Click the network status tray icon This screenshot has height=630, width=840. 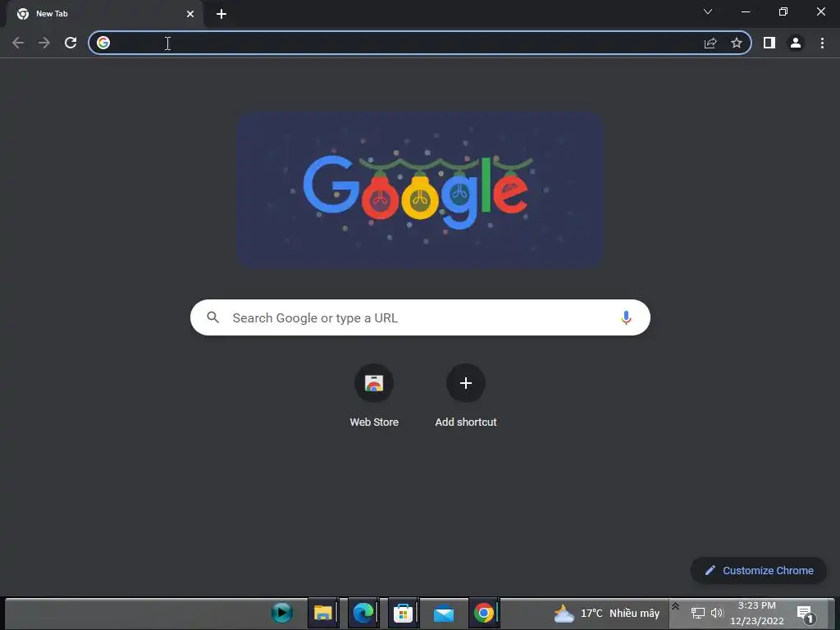point(697,614)
